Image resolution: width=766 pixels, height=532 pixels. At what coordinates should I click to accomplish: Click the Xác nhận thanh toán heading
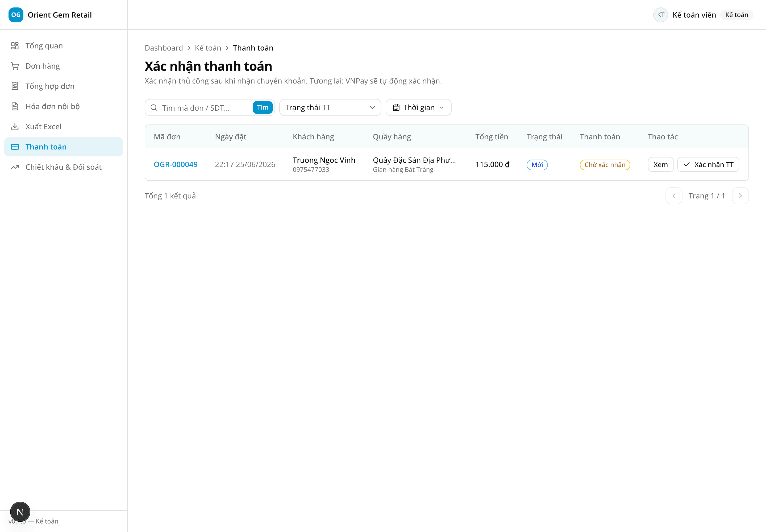[x=208, y=66]
